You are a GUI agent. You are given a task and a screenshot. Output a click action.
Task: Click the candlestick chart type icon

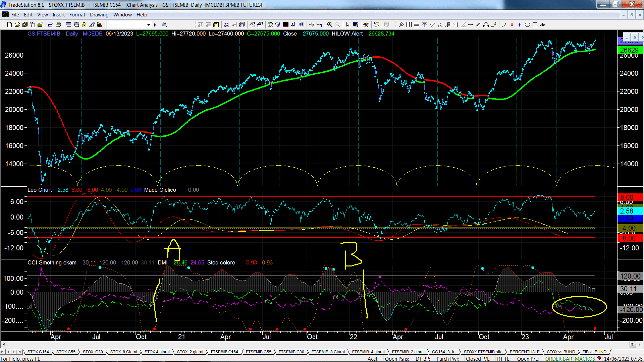[301, 25]
